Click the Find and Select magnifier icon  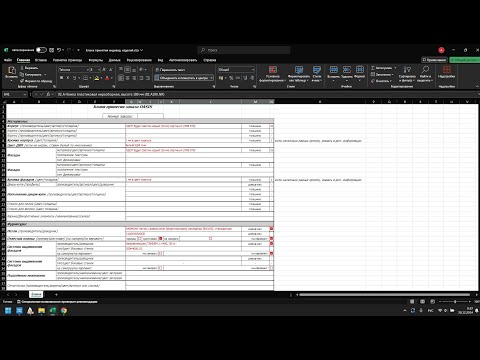[x=425, y=69]
